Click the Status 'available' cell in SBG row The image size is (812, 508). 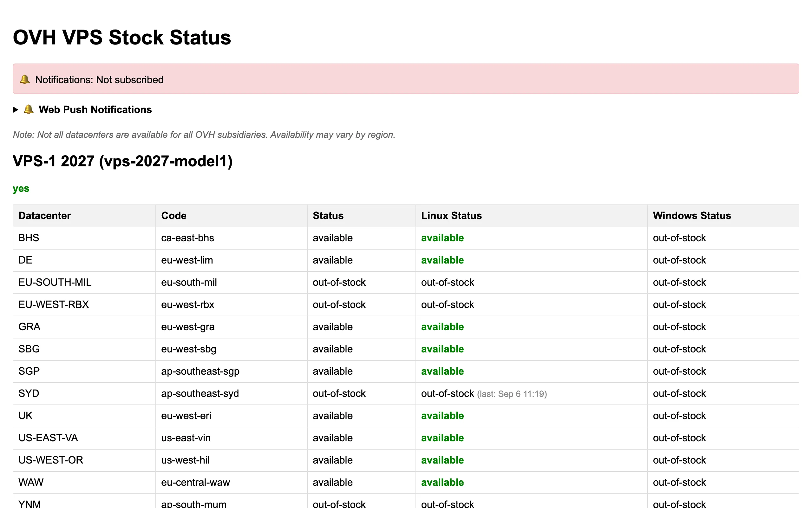click(361, 349)
